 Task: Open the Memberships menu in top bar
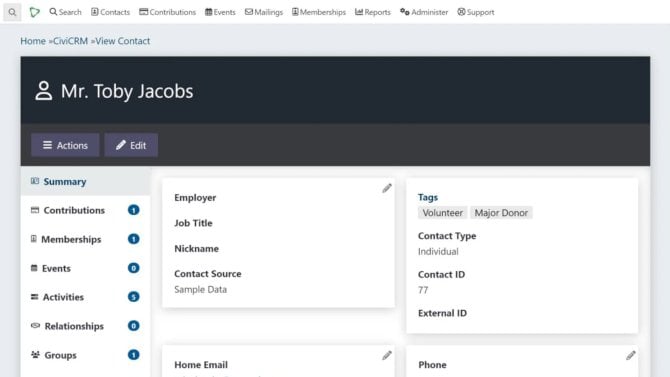coord(319,12)
